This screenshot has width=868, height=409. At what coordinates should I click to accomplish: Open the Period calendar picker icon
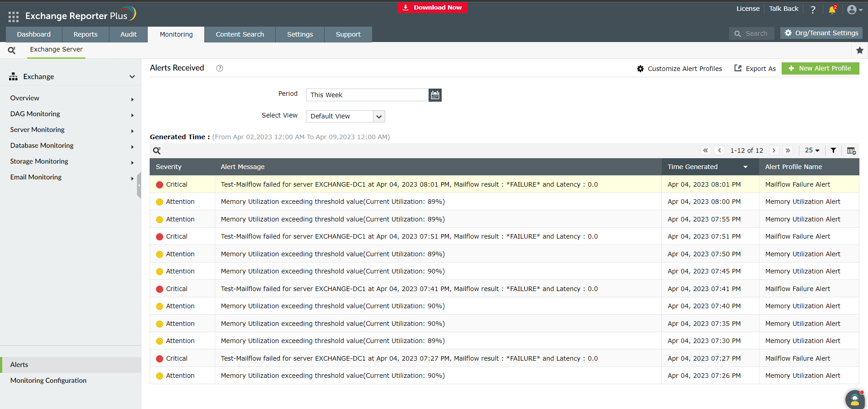(x=435, y=95)
